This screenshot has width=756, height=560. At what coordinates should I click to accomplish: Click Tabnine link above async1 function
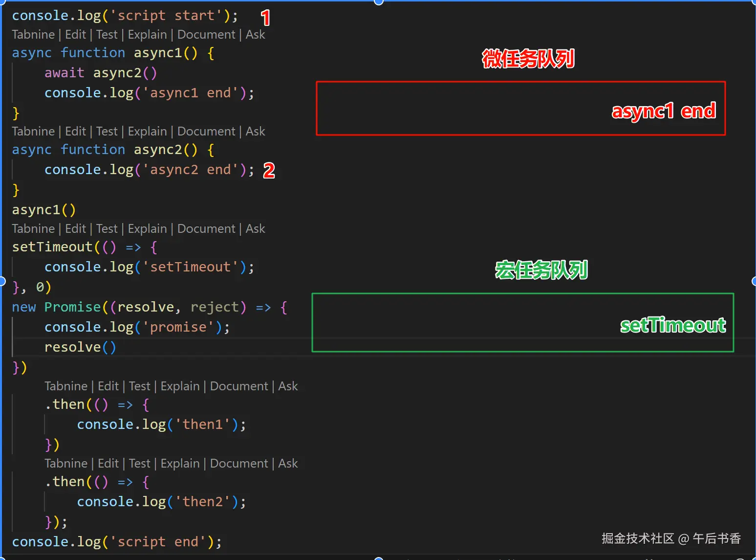coord(33,34)
